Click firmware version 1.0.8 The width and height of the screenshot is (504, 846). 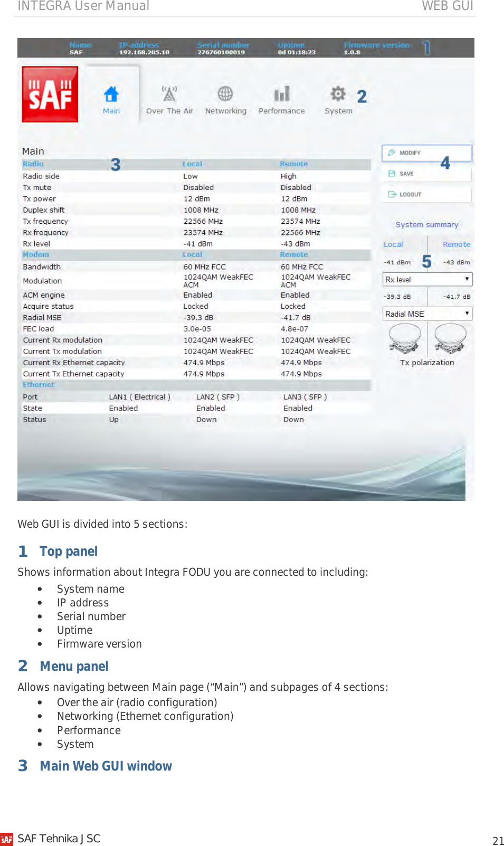tap(352, 52)
